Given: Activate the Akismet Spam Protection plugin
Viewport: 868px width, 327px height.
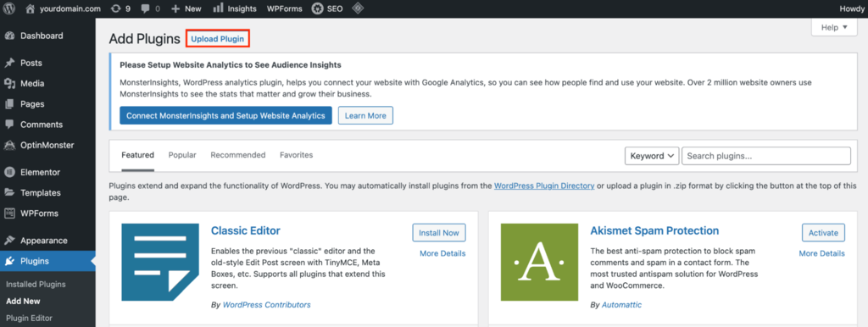Looking at the screenshot, I should pyautogui.click(x=823, y=233).
